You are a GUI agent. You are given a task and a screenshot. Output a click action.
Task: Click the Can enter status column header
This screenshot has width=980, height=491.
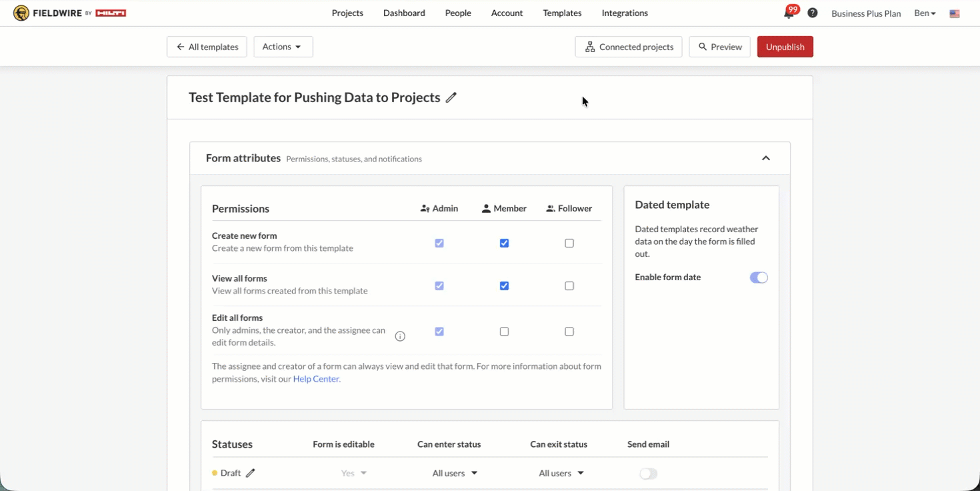click(449, 444)
